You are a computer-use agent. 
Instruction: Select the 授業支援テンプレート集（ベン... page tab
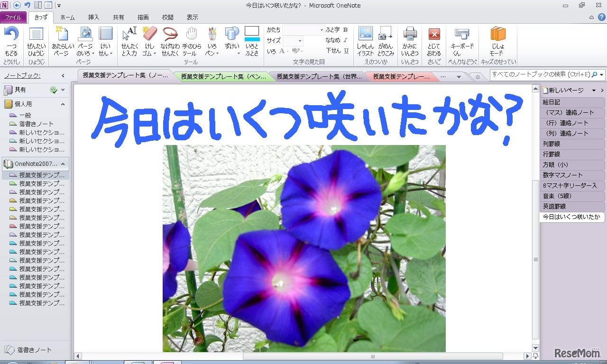221,75
